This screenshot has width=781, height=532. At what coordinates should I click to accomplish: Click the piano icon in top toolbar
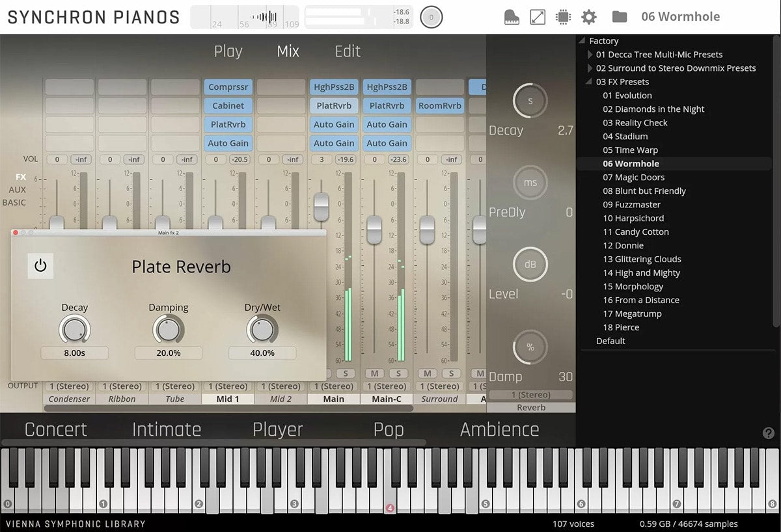point(512,17)
